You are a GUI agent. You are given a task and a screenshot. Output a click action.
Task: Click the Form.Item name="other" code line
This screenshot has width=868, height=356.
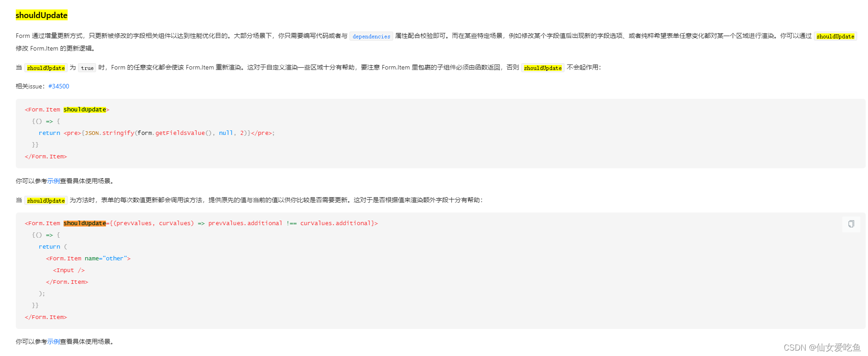pyautogui.click(x=88, y=259)
